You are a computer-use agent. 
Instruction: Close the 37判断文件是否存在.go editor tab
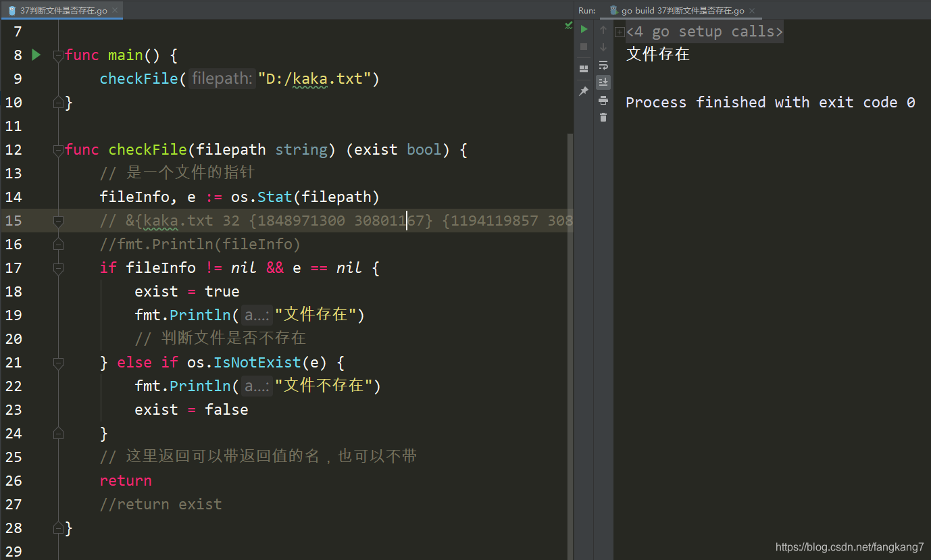114,11
